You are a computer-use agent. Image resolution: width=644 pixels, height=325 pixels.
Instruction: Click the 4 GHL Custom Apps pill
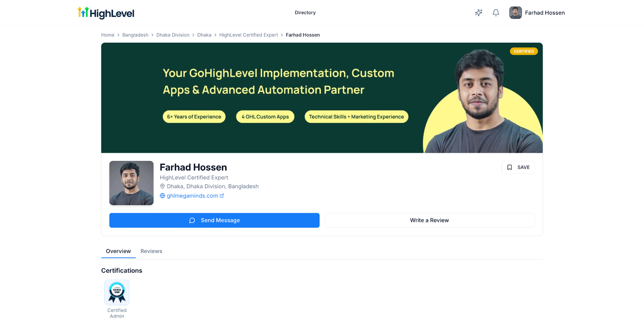tap(265, 117)
